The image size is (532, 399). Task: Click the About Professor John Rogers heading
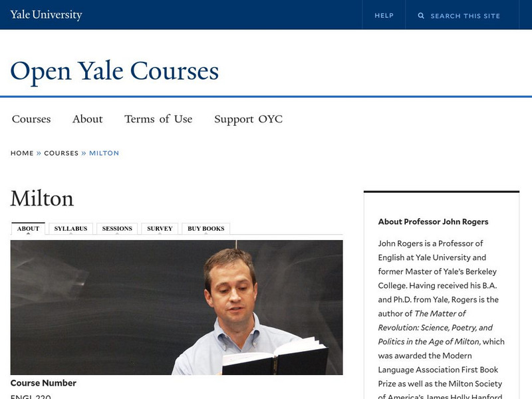pos(433,221)
